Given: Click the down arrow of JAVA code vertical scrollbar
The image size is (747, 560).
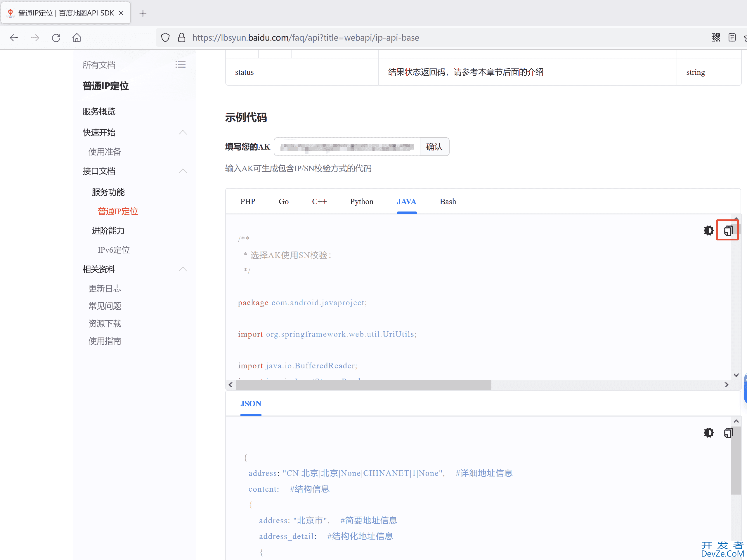Looking at the screenshot, I should [736, 375].
